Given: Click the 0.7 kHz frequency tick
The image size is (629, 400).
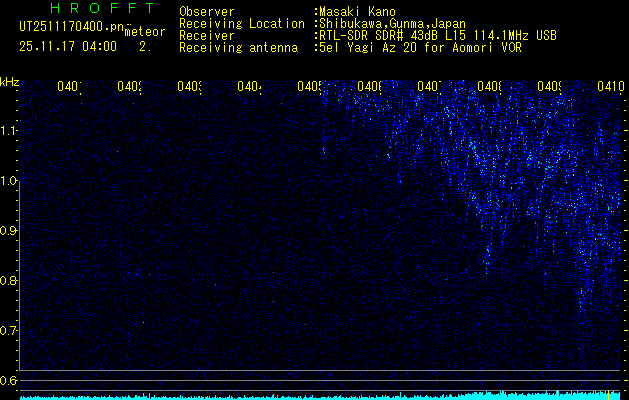Looking at the screenshot, I should click(x=9, y=330).
